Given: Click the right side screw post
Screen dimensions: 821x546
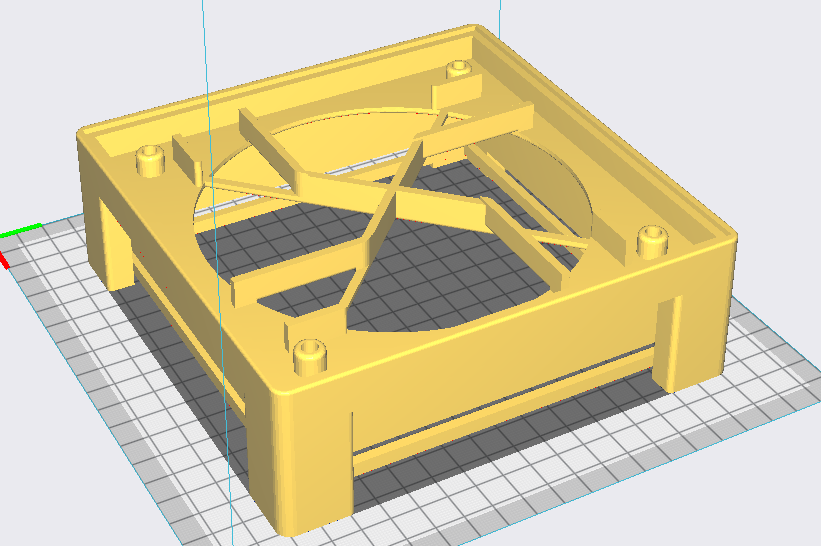Looking at the screenshot, I should point(652,241).
